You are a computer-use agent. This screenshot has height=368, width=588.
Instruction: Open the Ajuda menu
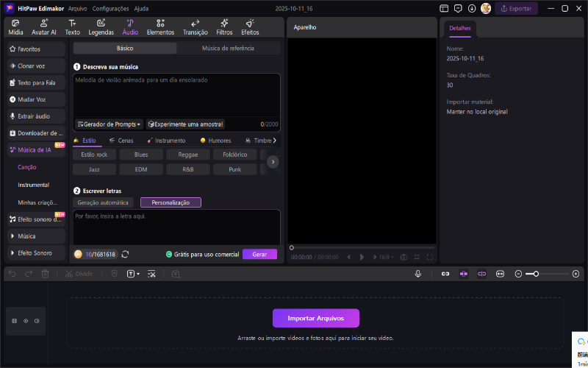(x=141, y=8)
